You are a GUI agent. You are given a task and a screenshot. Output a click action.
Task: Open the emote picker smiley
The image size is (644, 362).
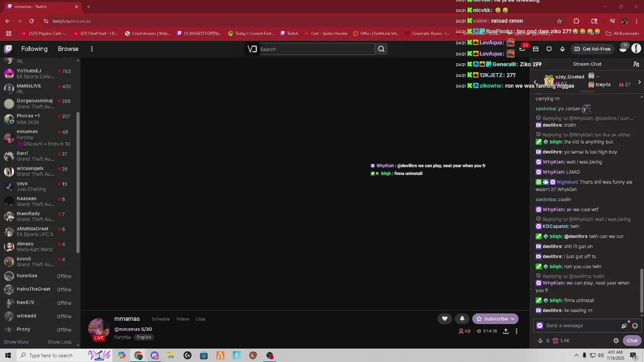tap(635, 326)
